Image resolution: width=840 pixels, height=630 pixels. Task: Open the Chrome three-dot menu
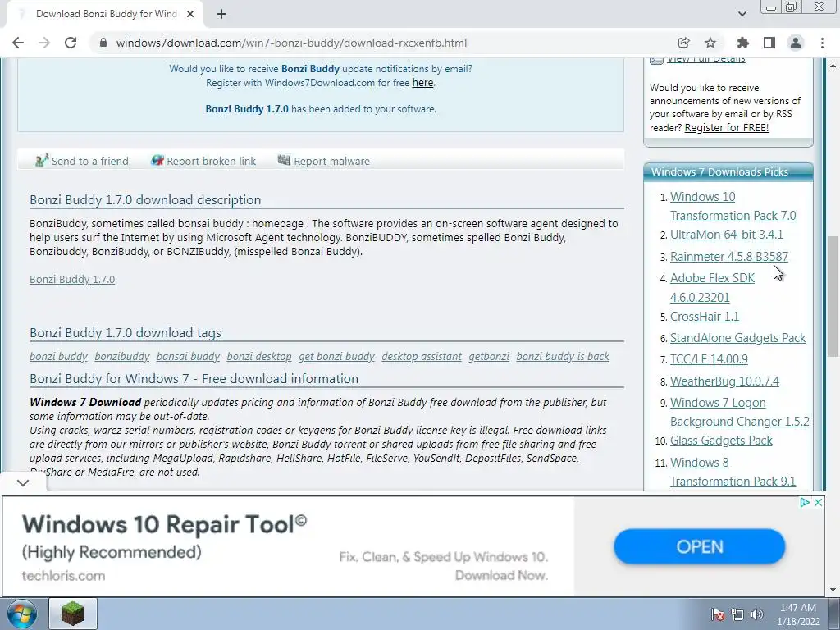822,43
